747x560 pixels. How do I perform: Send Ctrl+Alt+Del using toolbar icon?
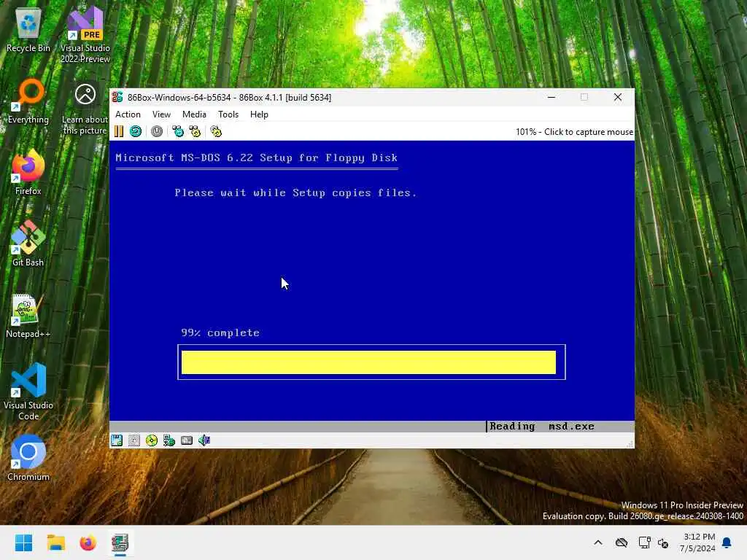point(178,131)
